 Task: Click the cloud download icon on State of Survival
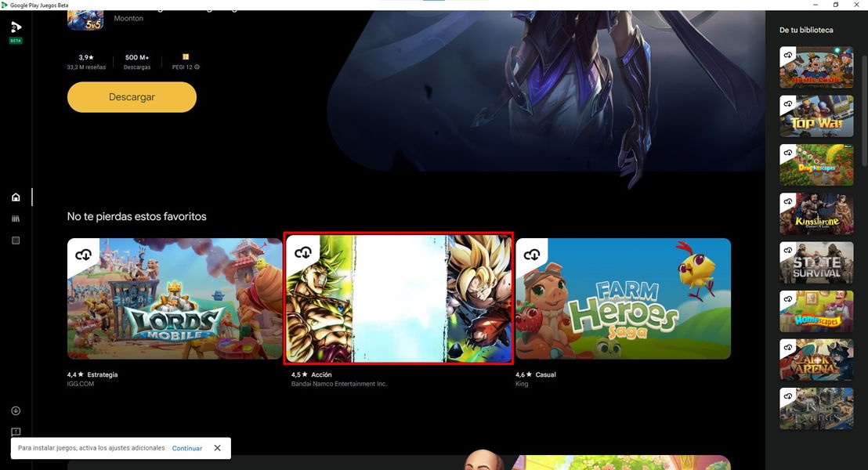pyautogui.click(x=788, y=250)
